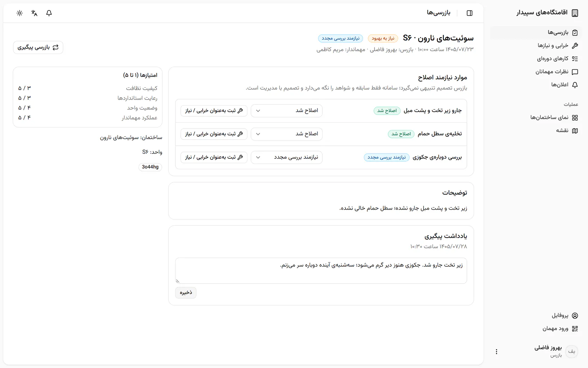Viewport: 588px width, 368px height.
Task: Grab the note textarea resize handle
Action: [178, 281]
